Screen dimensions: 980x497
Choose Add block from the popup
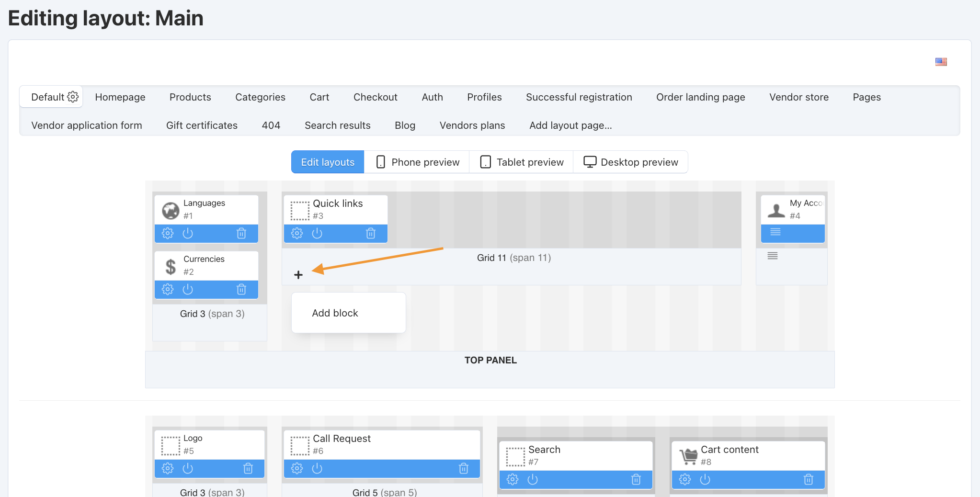click(x=335, y=313)
